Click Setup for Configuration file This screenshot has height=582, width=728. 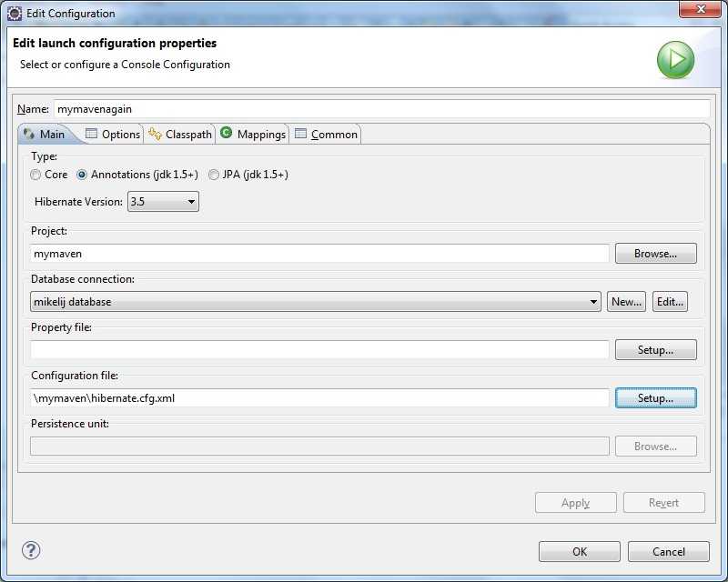(x=655, y=398)
